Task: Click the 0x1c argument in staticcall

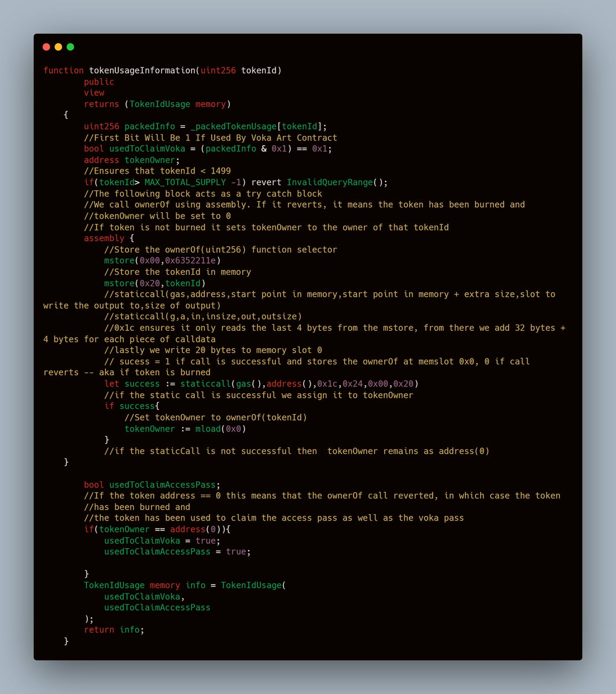Action: (x=327, y=384)
